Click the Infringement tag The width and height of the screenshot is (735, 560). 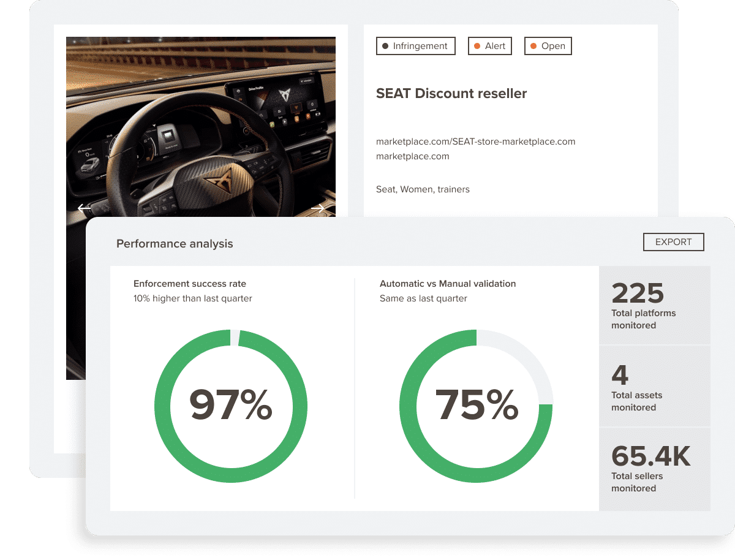pos(416,46)
